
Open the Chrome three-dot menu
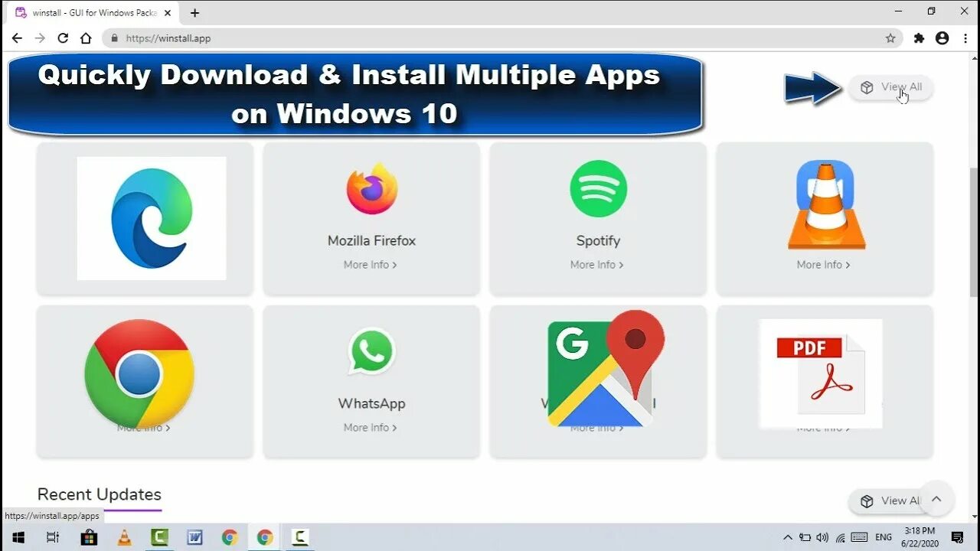pos(965,38)
